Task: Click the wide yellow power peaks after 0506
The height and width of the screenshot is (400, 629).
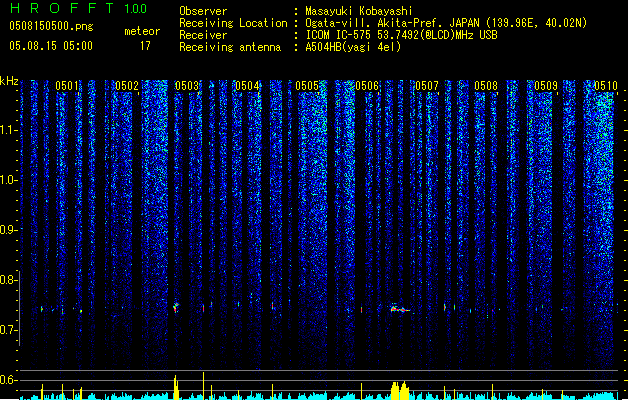Action: tap(400, 391)
